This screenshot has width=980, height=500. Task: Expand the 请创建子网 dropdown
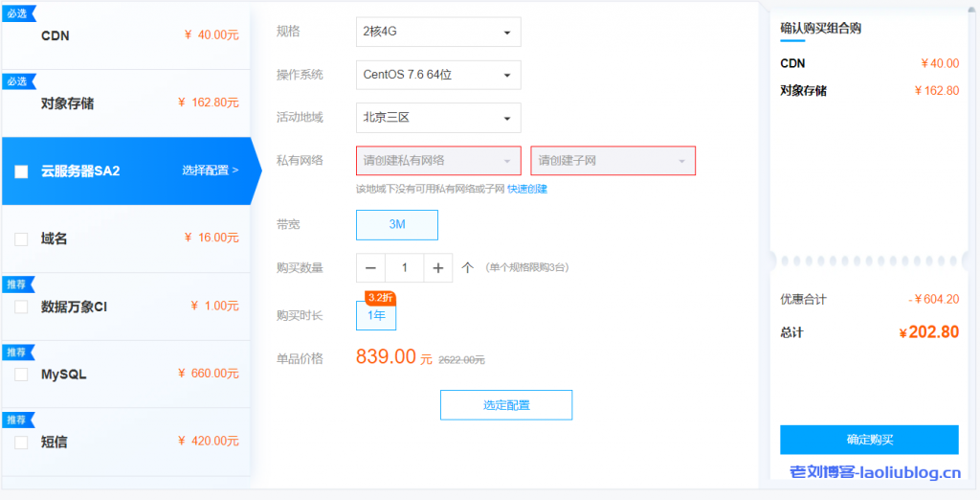click(x=612, y=161)
